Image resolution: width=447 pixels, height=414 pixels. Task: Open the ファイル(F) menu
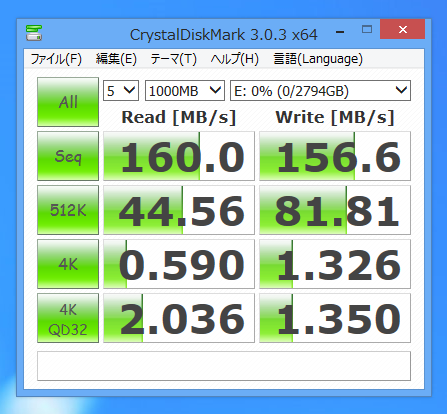(56, 59)
